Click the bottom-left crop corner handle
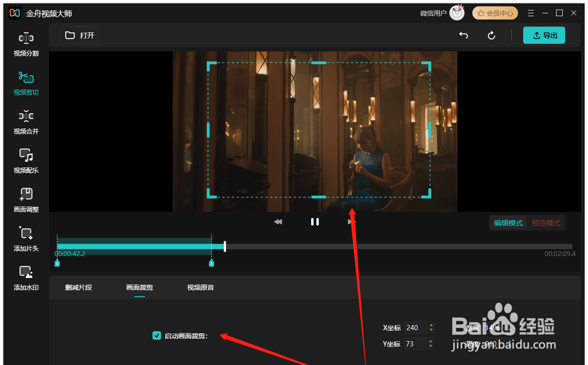 pyautogui.click(x=211, y=194)
